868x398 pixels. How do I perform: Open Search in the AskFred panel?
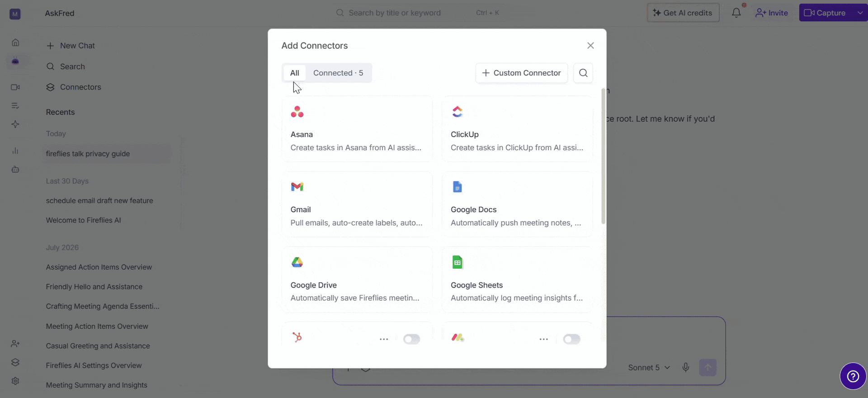pos(66,66)
